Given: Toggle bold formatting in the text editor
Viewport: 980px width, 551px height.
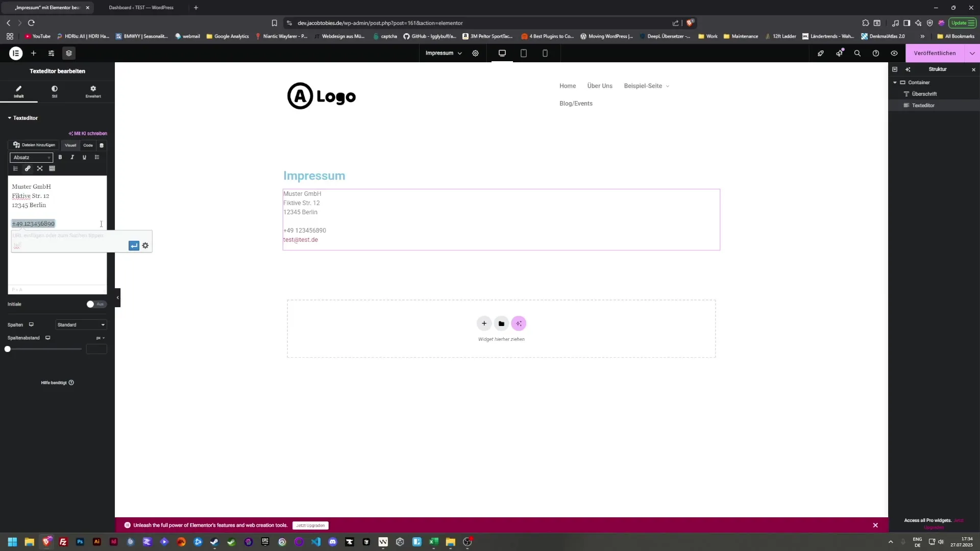Looking at the screenshot, I should click(x=60, y=157).
